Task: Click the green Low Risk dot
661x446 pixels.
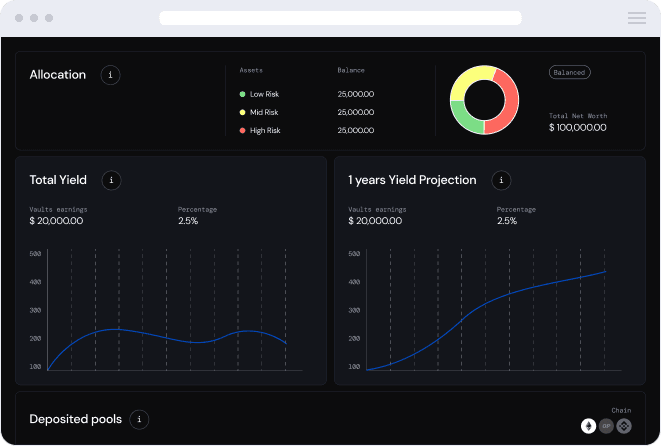Action: [x=242, y=94]
